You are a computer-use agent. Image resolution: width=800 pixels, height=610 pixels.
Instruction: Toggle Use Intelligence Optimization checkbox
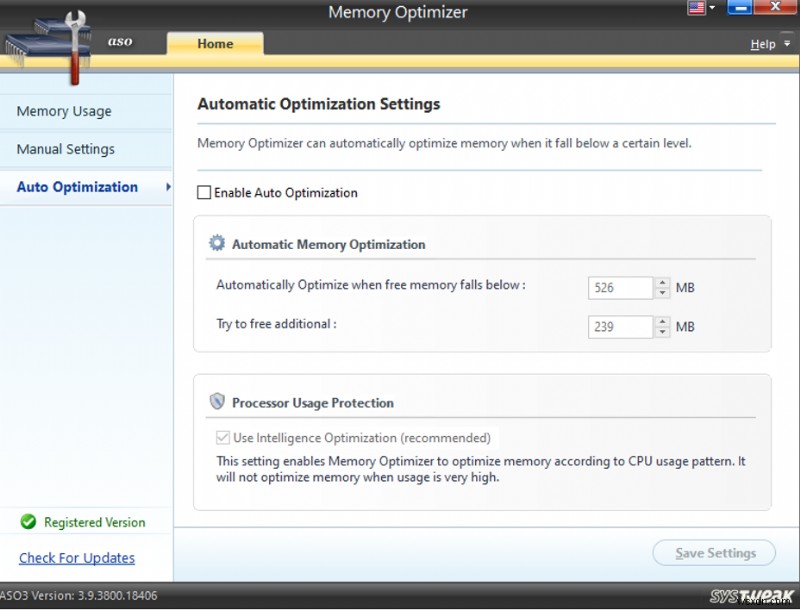tap(223, 438)
